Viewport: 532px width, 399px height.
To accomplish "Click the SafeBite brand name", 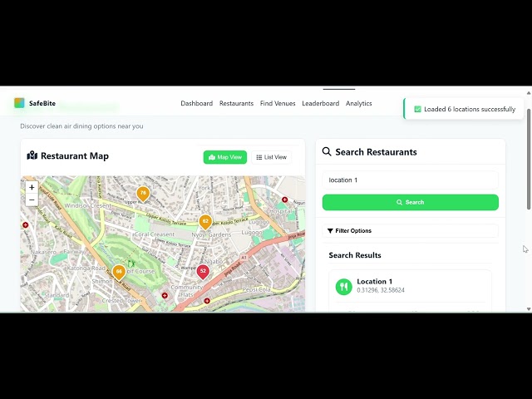I will coord(42,103).
